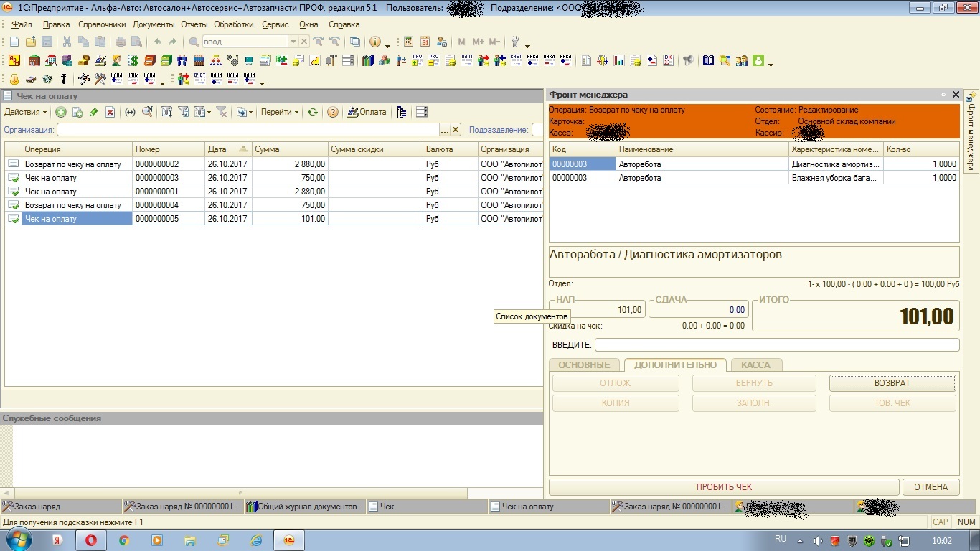Expand the Перейти dropdown
980x551 pixels.
[x=280, y=112]
